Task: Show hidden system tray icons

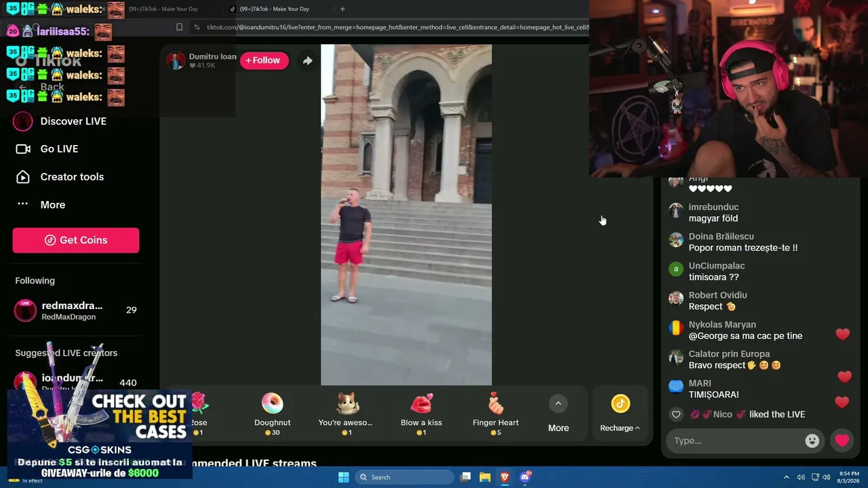Action: click(x=787, y=477)
